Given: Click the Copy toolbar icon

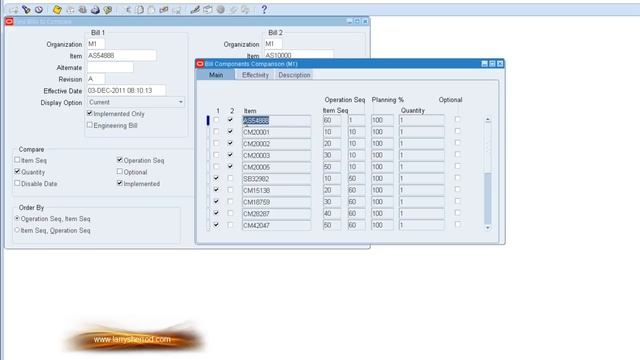Looking at the screenshot, I should coord(140,9).
